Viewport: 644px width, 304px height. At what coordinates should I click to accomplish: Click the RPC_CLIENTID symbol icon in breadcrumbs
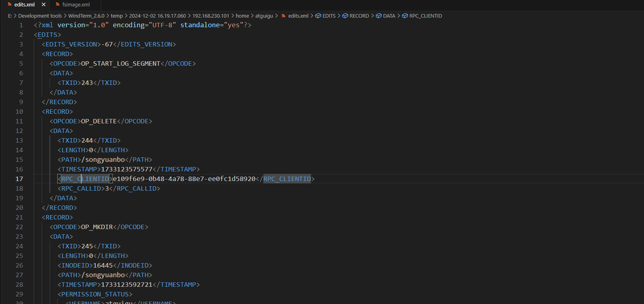point(405,16)
